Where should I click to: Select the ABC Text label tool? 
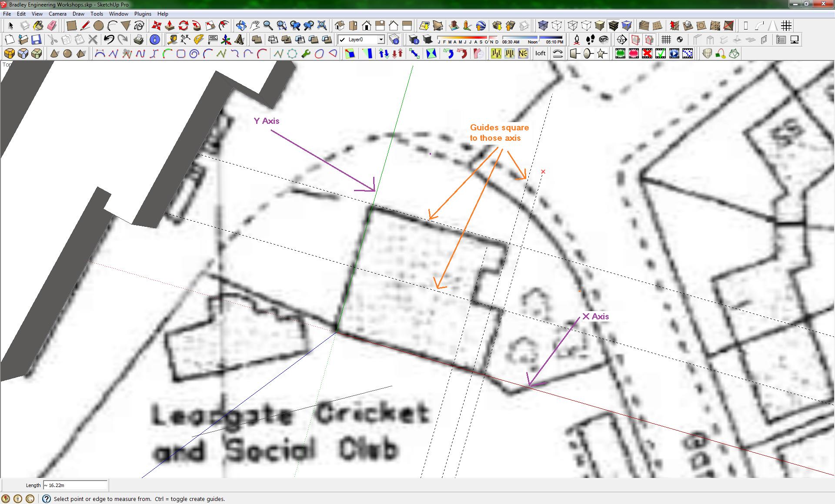coord(213,40)
